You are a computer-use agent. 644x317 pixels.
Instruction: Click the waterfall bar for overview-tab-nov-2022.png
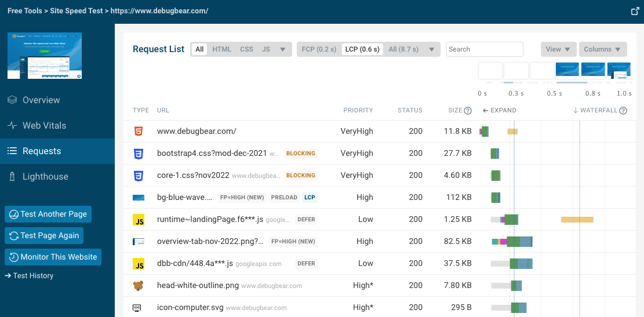pyautogui.click(x=512, y=242)
